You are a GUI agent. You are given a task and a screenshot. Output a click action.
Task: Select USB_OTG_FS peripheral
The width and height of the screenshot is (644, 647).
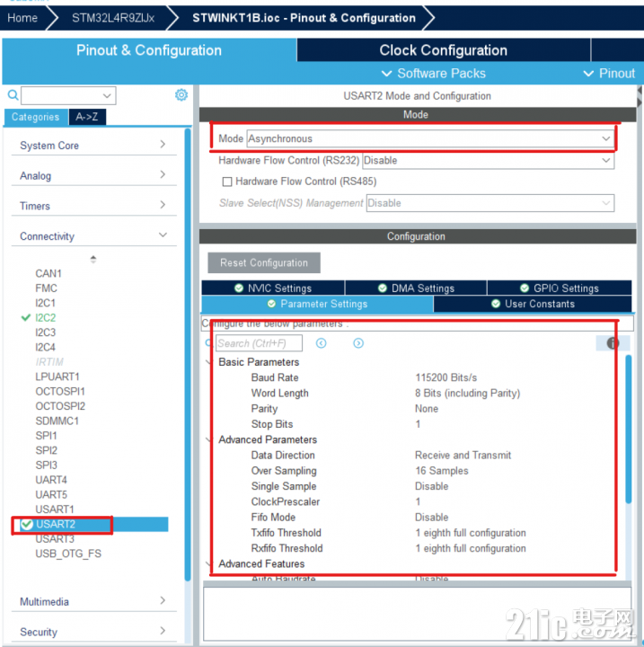click(68, 554)
